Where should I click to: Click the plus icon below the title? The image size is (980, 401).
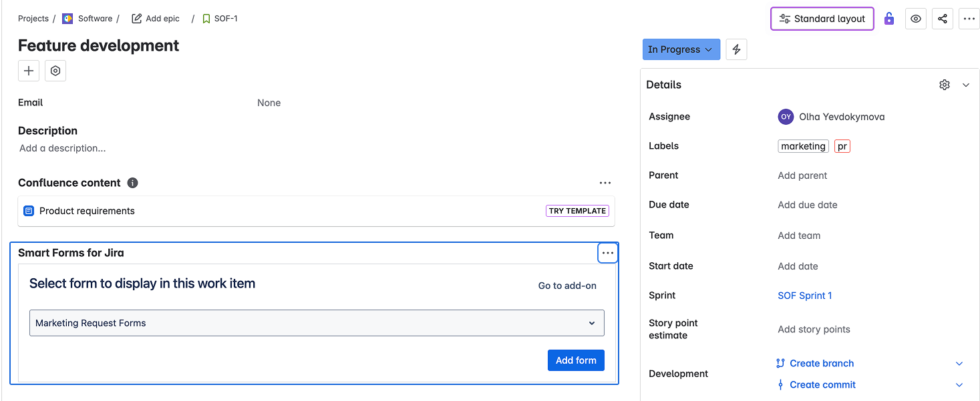[x=29, y=71]
